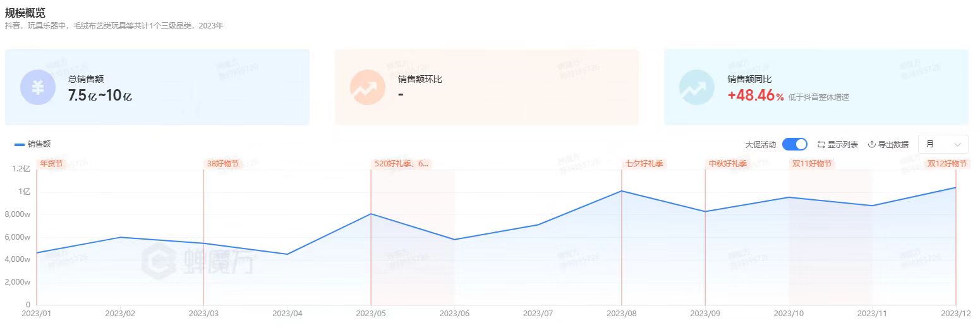Click the 中秋好礼季 promotion marker
980x332 pixels.
pos(727,164)
